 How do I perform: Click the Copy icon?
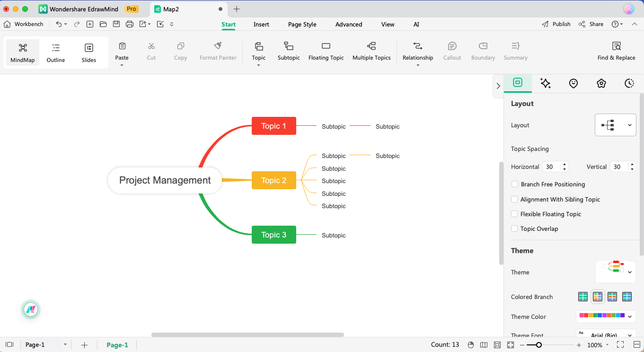(181, 46)
